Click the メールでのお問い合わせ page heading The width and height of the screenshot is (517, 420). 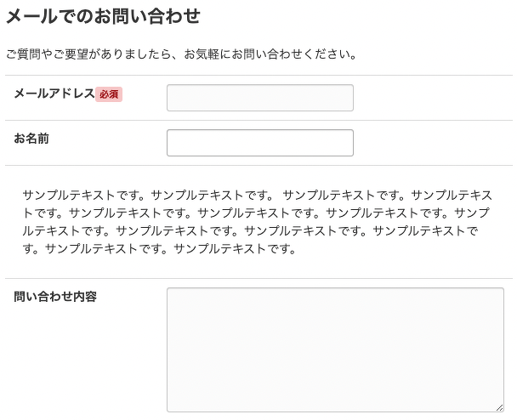click(x=103, y=16)
